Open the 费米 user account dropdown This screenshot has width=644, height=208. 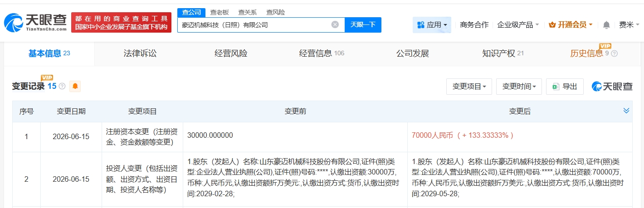coord(629,24)
